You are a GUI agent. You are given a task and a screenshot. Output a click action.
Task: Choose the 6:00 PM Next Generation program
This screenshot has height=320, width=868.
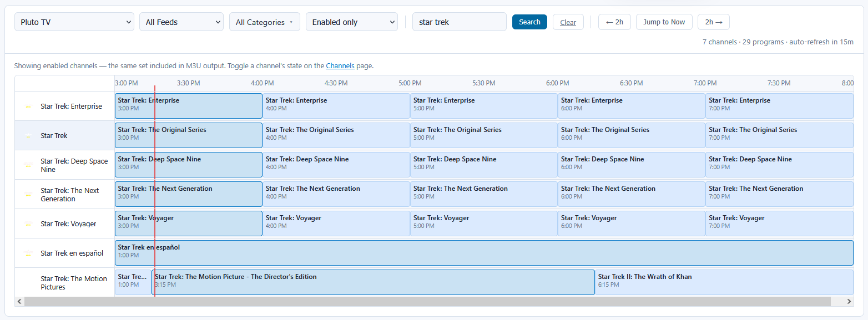[x=632, y=194]
